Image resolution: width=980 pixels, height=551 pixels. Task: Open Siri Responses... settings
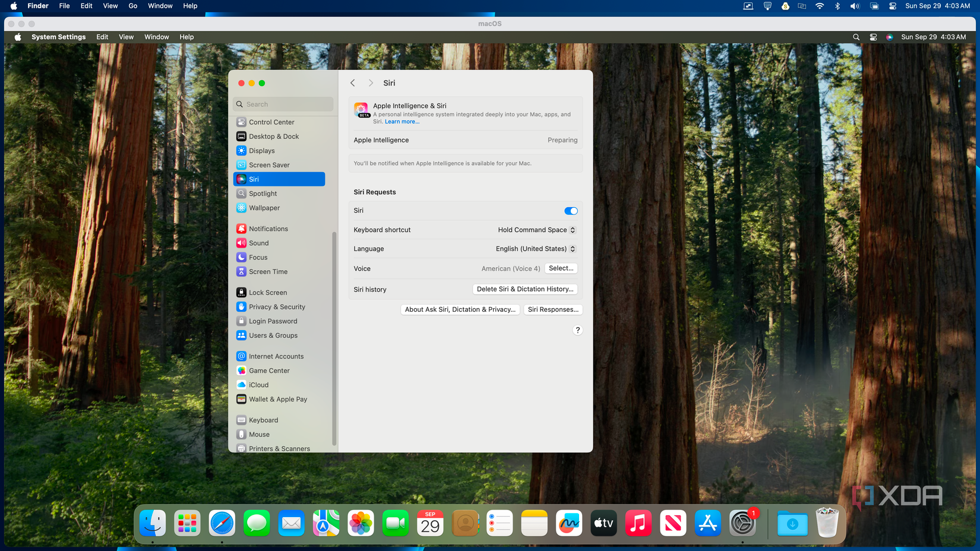tap(553, 309)
